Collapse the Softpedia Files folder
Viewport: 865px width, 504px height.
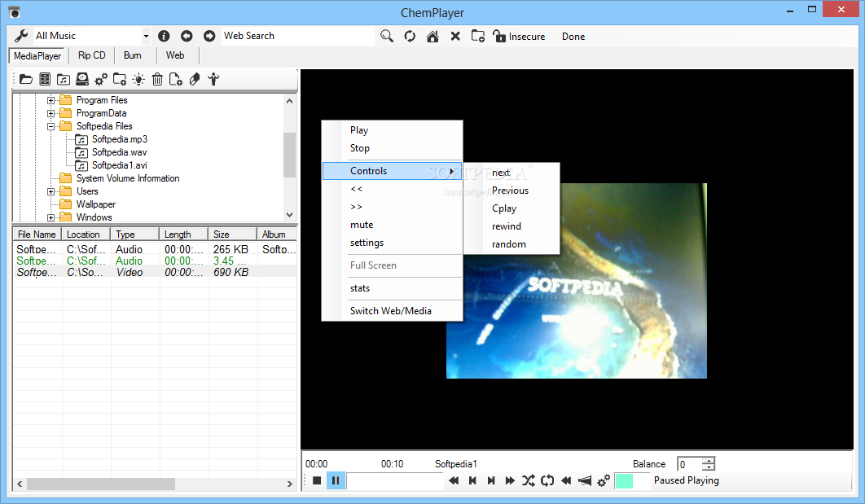point(50,126)
